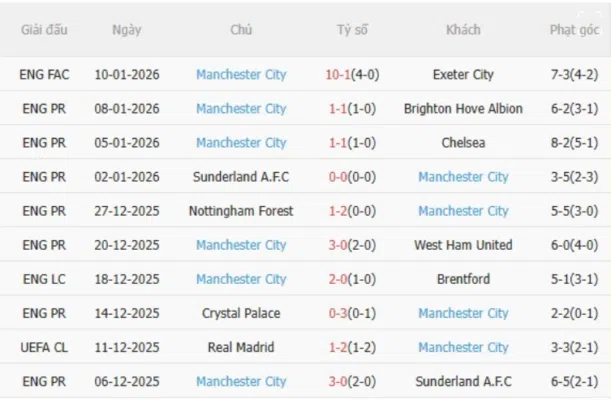This screenshot has height=400, width=611.
Task: Open the Real Madrid team link
Action: tap(241, 347)
